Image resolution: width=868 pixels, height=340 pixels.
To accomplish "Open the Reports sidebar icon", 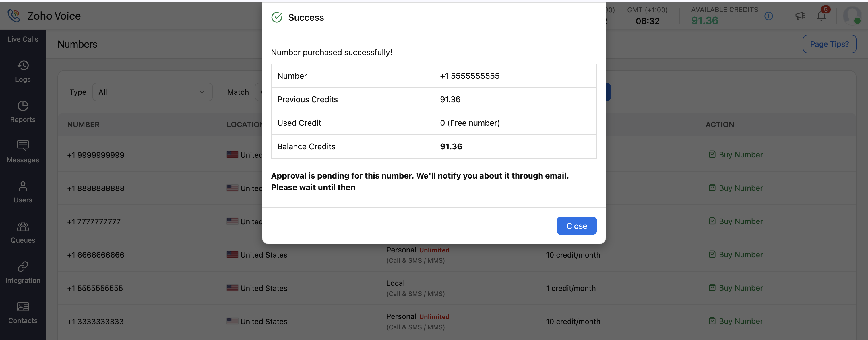I will [23, 111].
